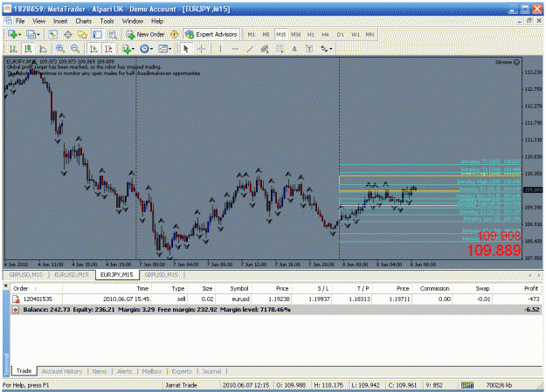Screen dimensions: 546x392
Task: Toggle the Terminal panel toolbar icon
Action: 97,34
